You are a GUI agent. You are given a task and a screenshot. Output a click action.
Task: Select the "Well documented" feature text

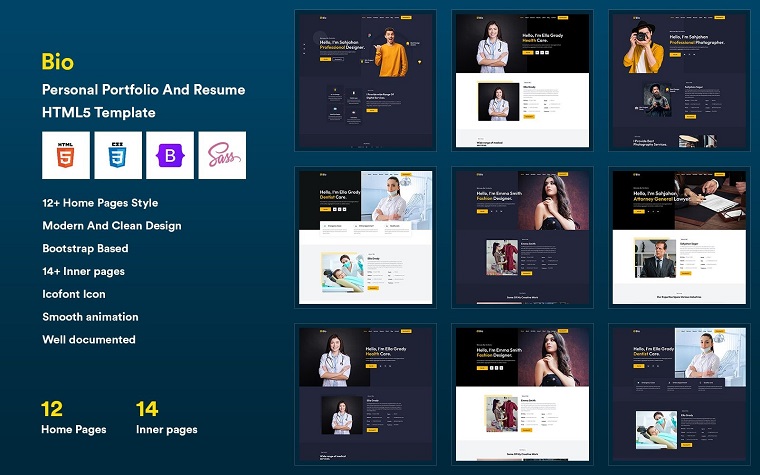tap(88, 339)
